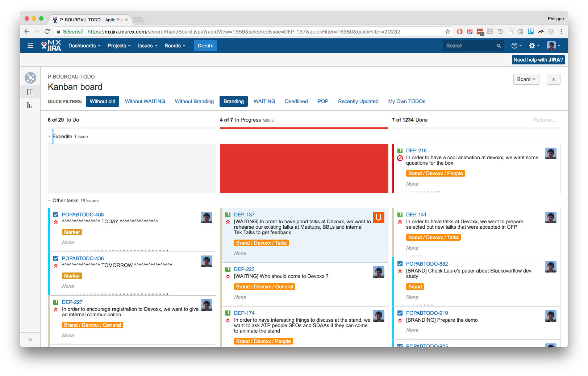Click the Release link

pyautogui.click(x=545, y=120)
